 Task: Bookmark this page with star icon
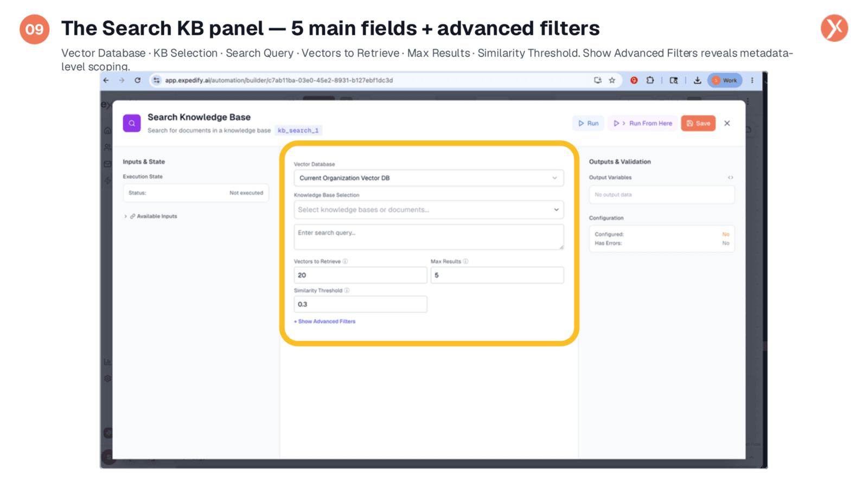[x=612, y=80]
